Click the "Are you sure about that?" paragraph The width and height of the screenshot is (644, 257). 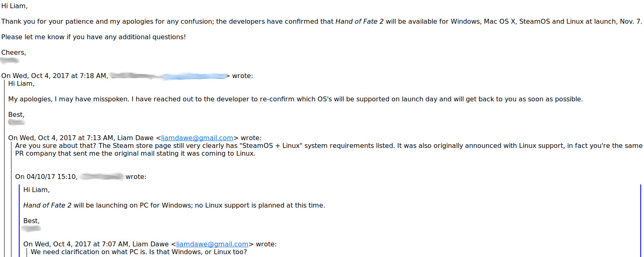pyautogui.click(x=329, y=150)
